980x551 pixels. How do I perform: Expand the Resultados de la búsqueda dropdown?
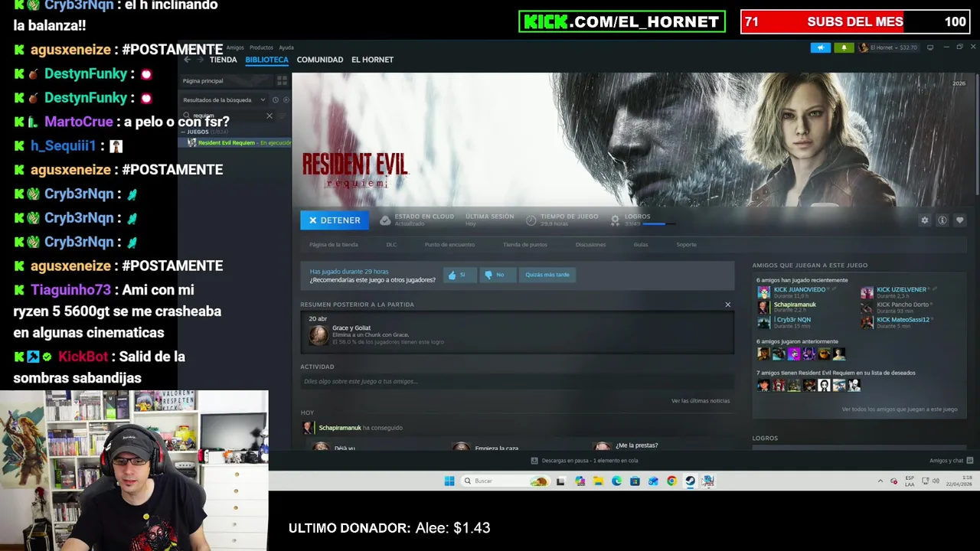coord(224,99)
